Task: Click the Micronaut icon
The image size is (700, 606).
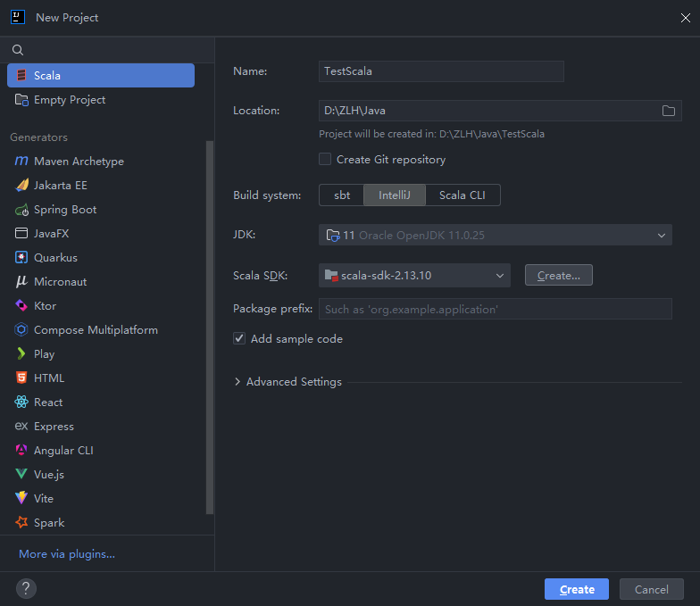Action: 21,281
